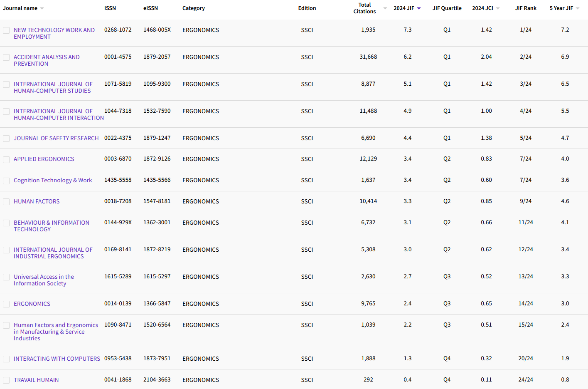The image size is (588, 389).
Task: Click eISSN value 1879-2057
Action: point(157,57)
